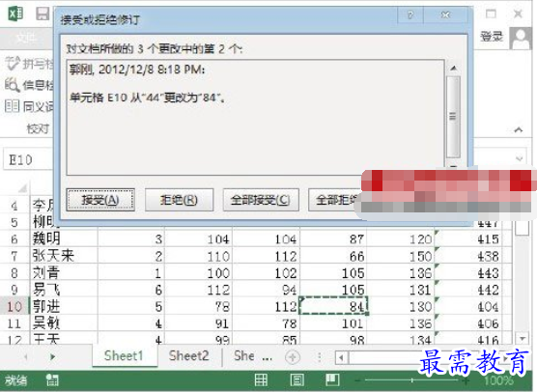This screenshot has height=392, width=537.
Task: Select row header 8
Action: [x=14, y=273]
